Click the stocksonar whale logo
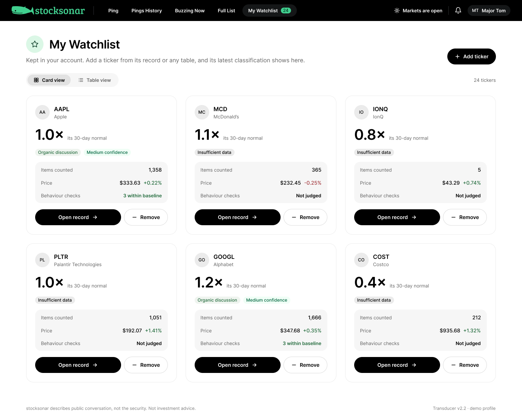 [x=48, y=10]
